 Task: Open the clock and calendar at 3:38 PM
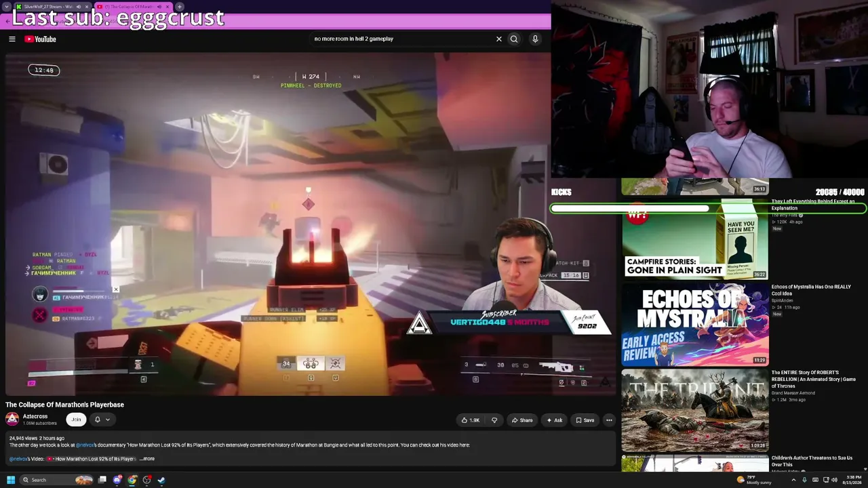(x=853, y=480)
